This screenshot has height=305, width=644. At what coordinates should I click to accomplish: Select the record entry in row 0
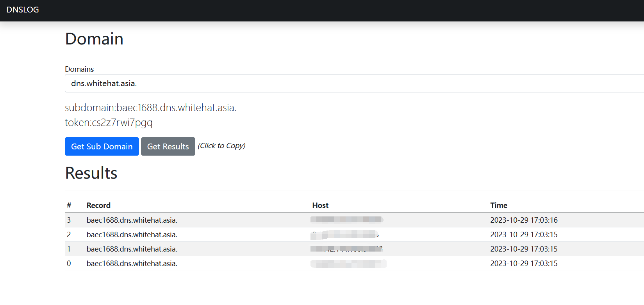132,264
